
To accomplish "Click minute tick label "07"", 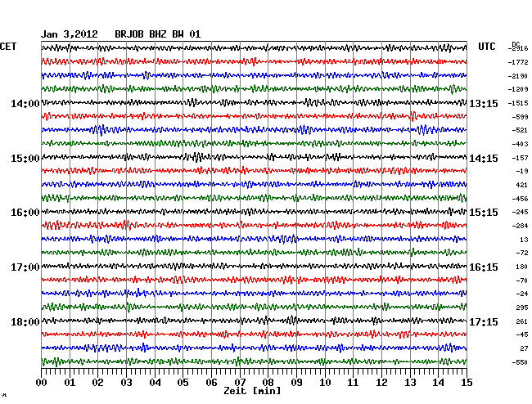I will pyautogui.click(x=240, y=382).
